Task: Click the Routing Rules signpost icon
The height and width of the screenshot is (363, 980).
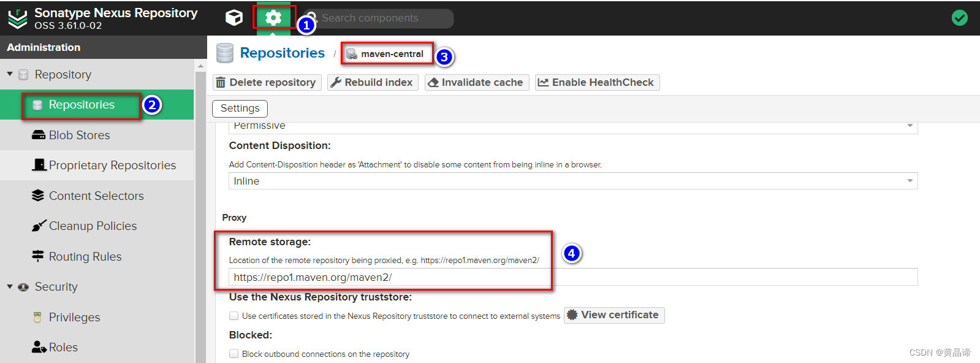Action: click(x=38, y=256)
